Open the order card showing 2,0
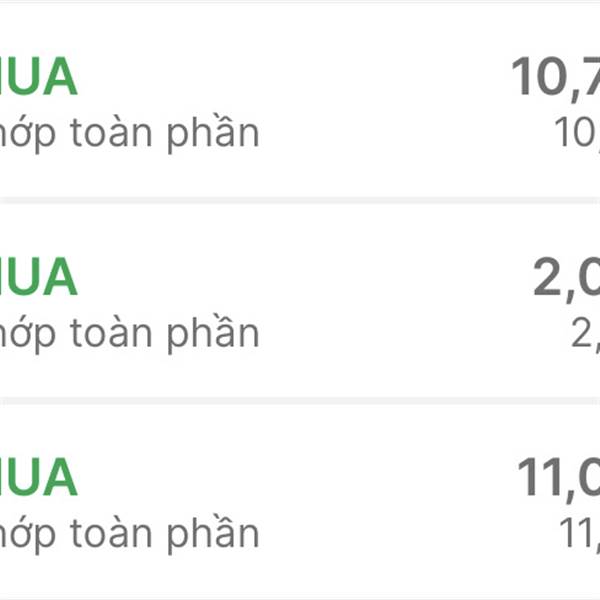Viewport: 600px width, 600px height. tap(300, 300)
